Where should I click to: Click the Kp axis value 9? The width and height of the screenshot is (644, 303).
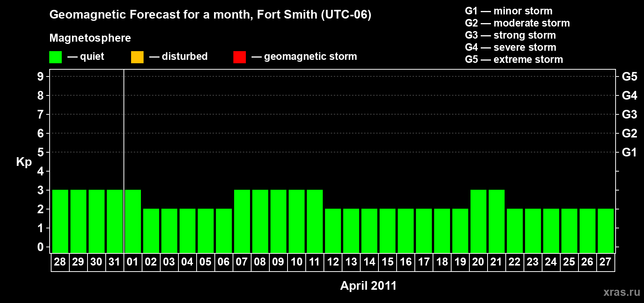[x=41, y=77]
